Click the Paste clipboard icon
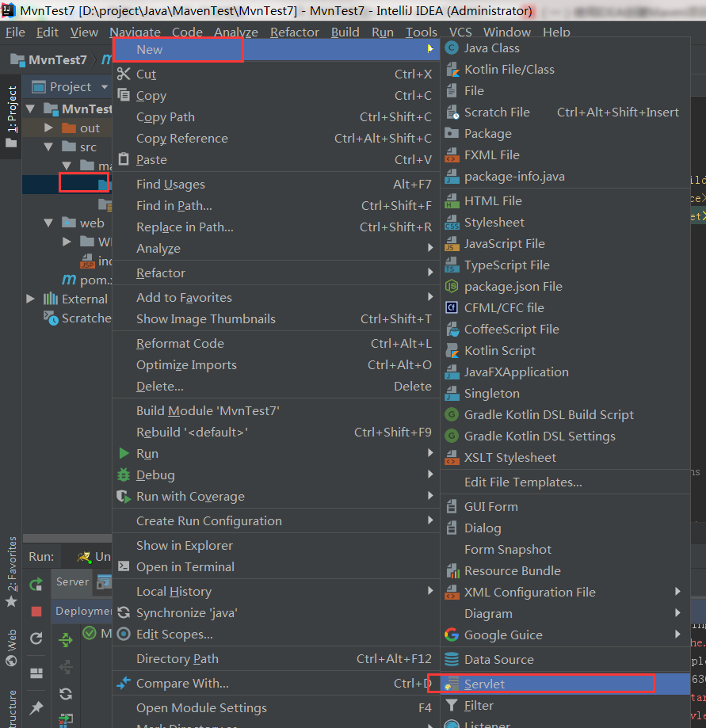The width and height of the screenshot is (706, 728). (124, 159)
